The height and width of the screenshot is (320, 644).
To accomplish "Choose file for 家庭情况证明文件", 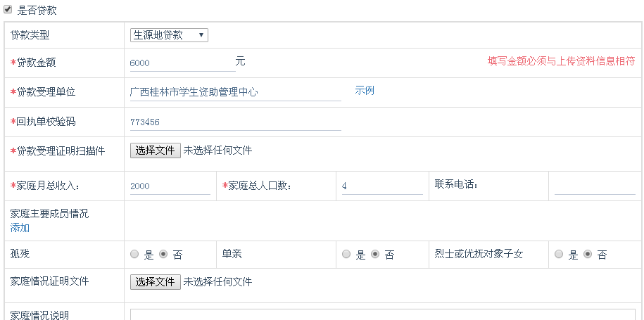I will pos(155,282).
